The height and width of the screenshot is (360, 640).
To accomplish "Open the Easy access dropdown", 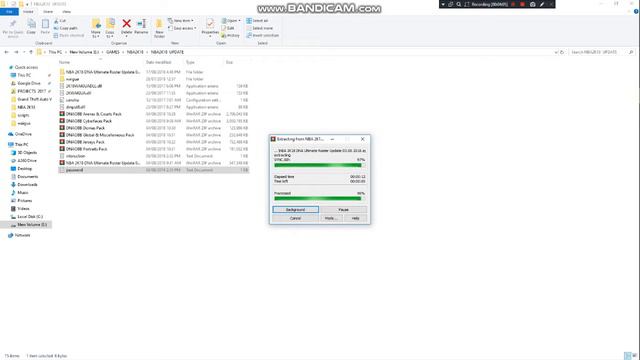I will (x=182, y=28).
